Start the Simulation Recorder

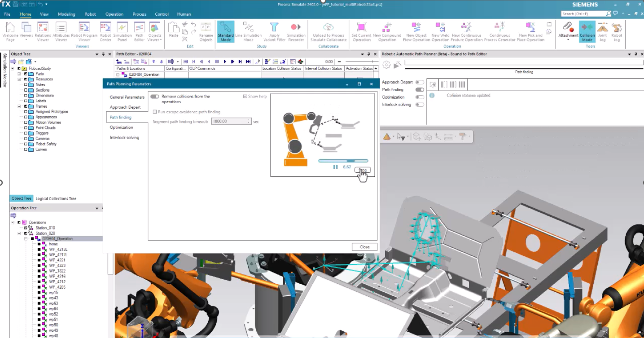(296, 31)
